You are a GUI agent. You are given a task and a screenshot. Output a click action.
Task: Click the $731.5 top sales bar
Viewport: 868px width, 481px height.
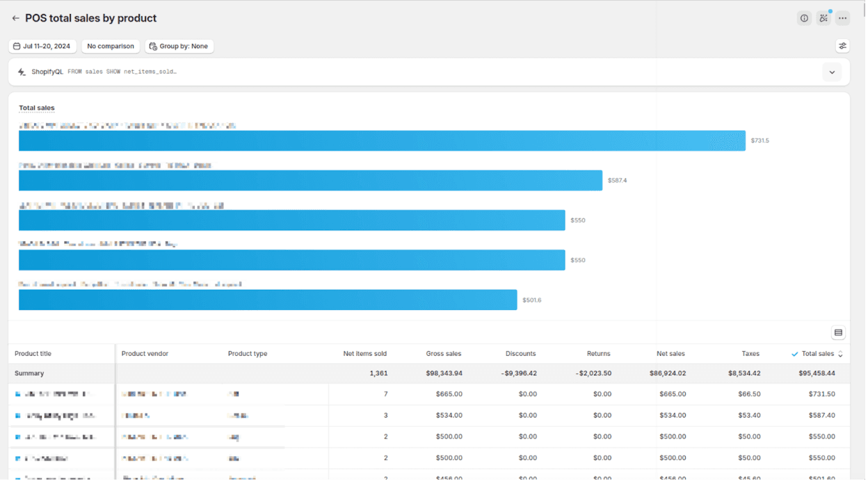coord(382,140)
